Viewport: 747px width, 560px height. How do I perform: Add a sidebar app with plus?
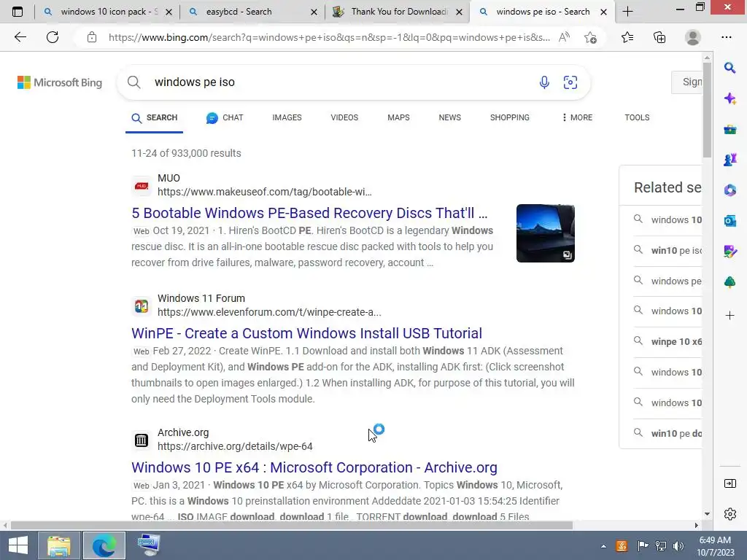coord(729,315)
